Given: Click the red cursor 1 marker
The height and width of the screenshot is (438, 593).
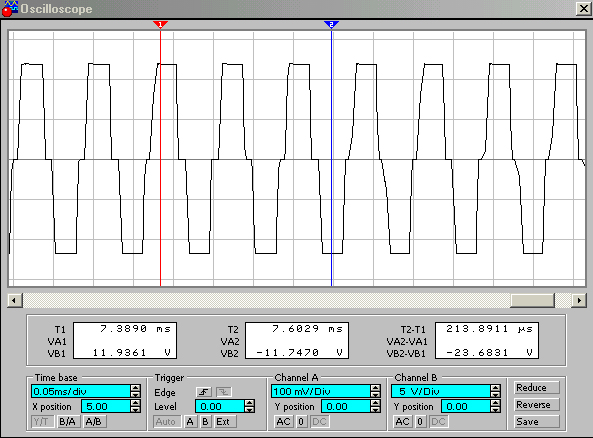Looking at the screenshot, I should (160, 25).
